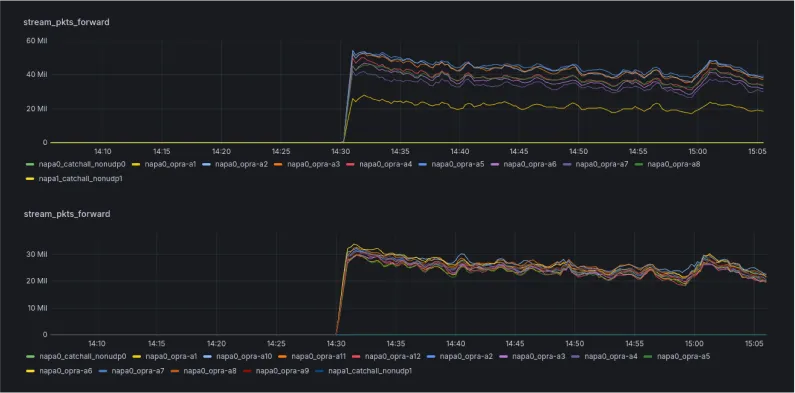Click the 60 Mil y-axis label
This screenshot has height=393, width=795.
[37, 41]
